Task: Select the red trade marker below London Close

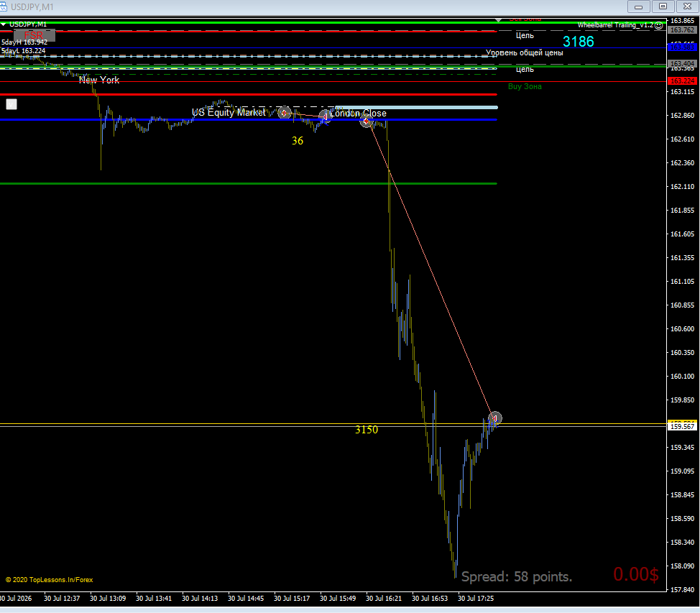Action: click(x=367, y=121)
